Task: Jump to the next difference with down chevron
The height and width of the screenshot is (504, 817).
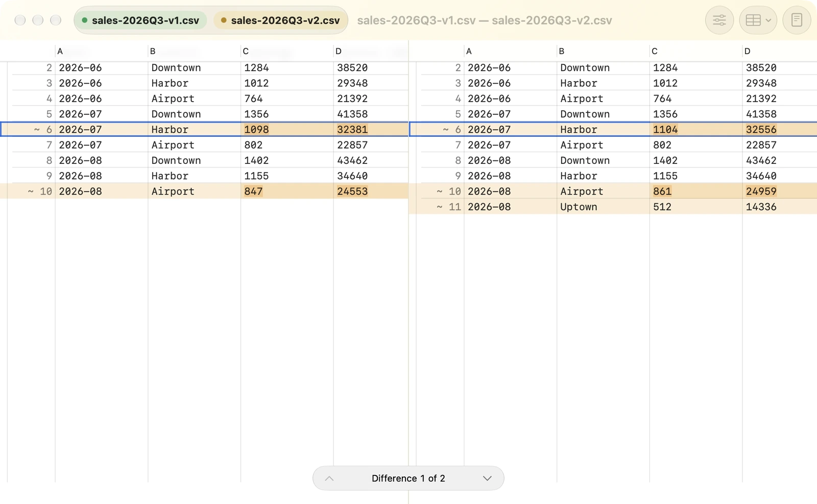Action: click(487, 478)
